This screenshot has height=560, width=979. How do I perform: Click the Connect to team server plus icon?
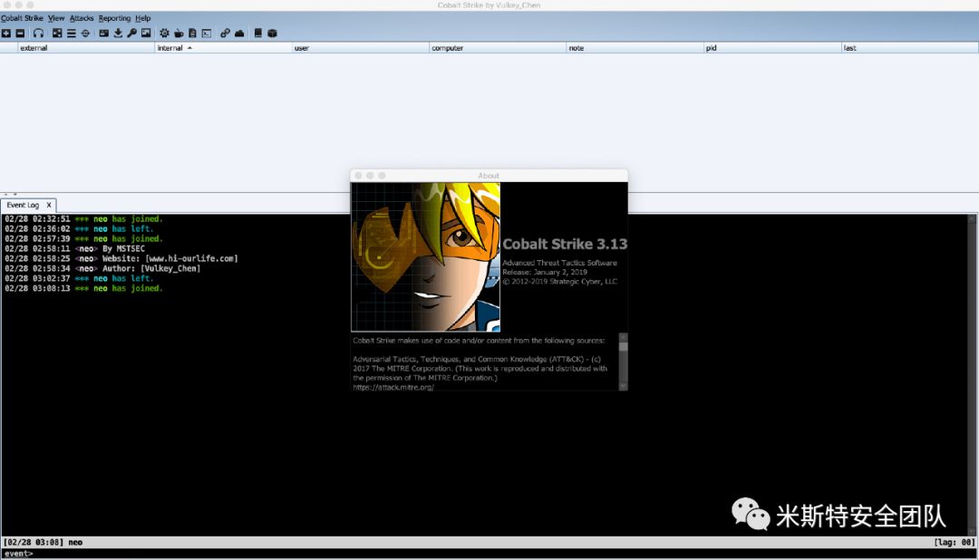6,34
